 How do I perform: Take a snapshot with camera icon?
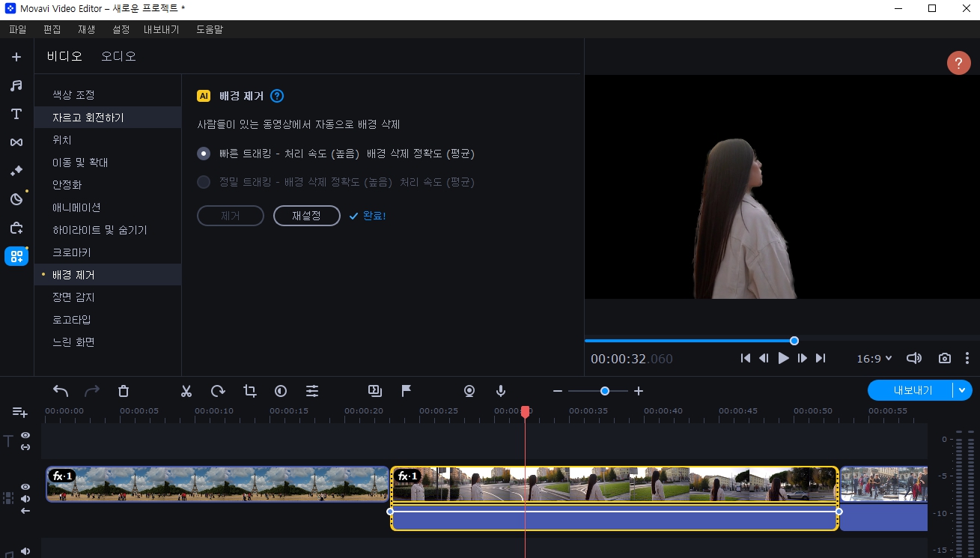[x=945, y=359]
